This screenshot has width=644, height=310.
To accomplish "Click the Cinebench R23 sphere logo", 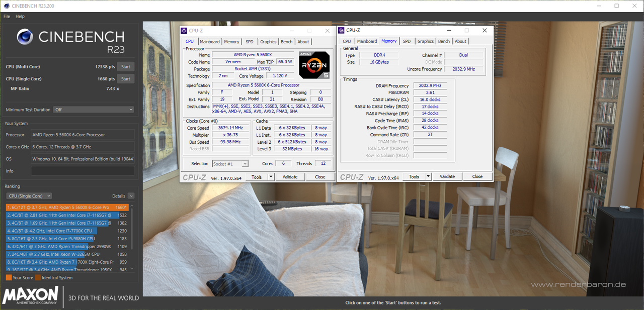I will [25, 37].
